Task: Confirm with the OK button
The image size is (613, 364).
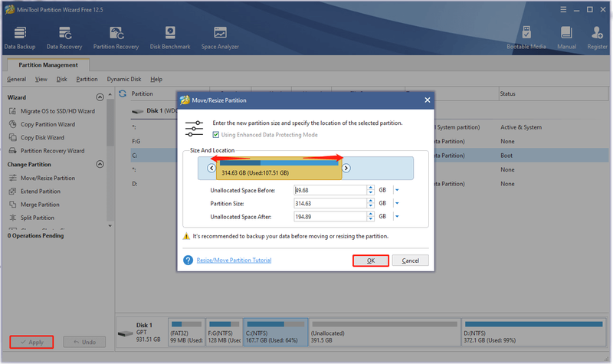Action: point(371,261)
